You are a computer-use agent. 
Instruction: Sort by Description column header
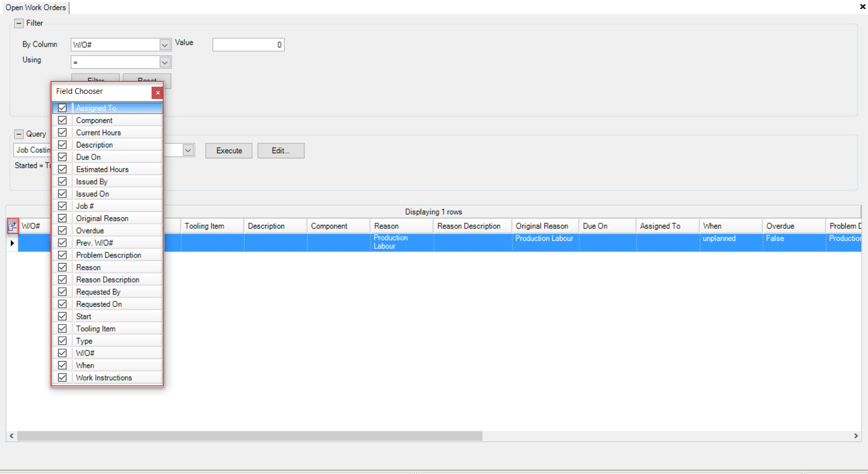pos(275,226)
